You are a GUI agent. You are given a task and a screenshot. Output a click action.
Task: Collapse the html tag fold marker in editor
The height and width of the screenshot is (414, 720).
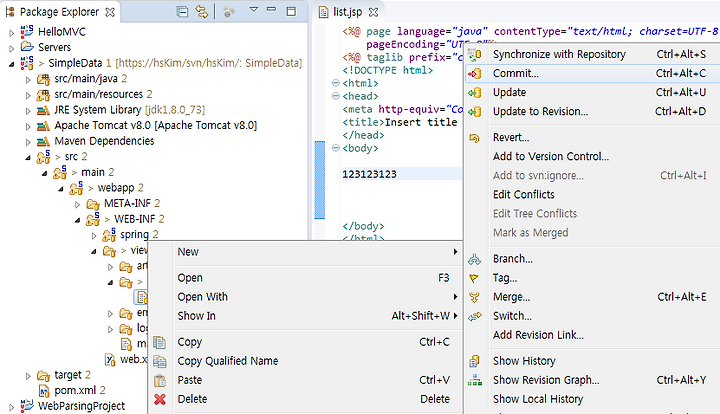pyautogui.click(x=336, y=83)
